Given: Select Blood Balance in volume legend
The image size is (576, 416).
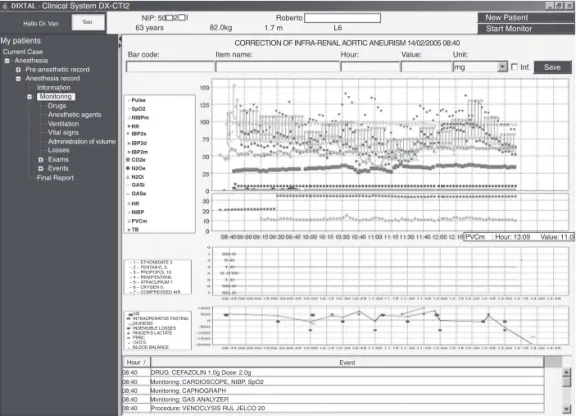Looking at the screenshot, I should click(150, 347).
